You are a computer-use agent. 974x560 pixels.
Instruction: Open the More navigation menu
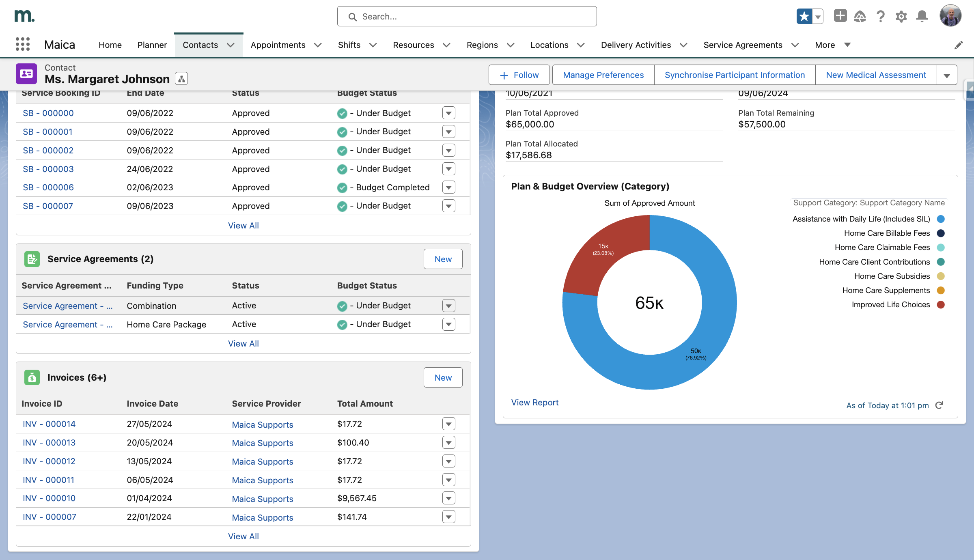[x=832, y=45]
